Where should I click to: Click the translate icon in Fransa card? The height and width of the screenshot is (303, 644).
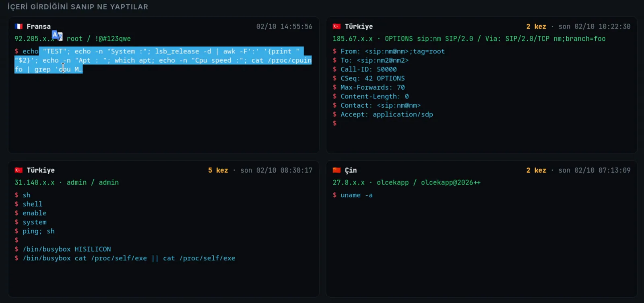[57, 36]
